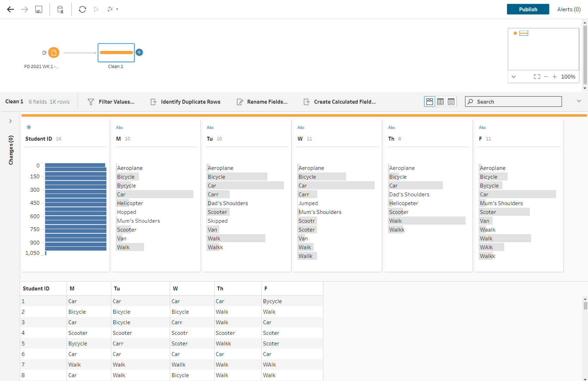Screen dimensions: 588x381
Task: Click the Publish button
Action: point(528,10)
